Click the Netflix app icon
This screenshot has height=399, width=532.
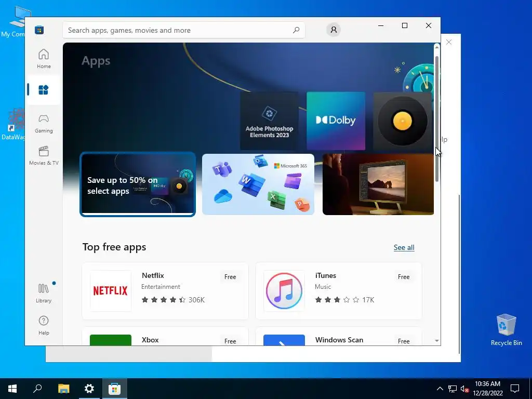[x=111, y=291]
